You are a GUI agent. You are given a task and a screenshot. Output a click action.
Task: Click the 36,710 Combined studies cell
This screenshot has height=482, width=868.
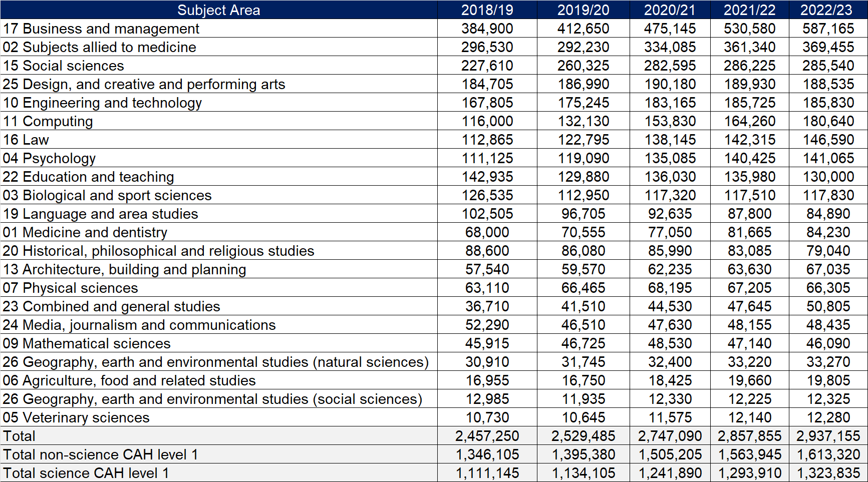[487, 306]
